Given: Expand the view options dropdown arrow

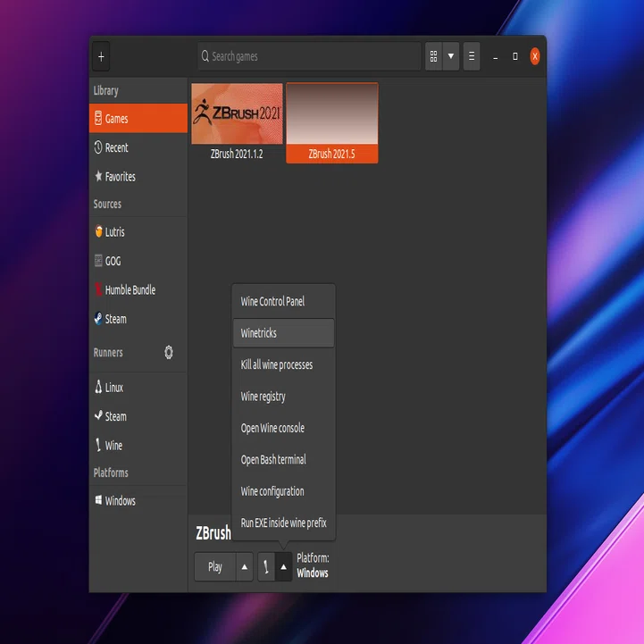Looking at the screenshot, I should click(450, 56).
